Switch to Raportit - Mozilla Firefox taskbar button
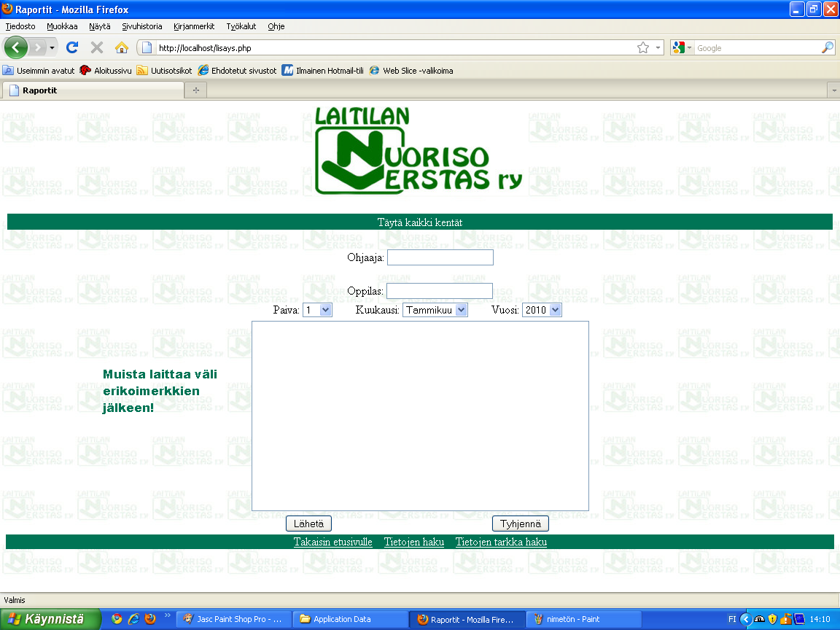Viewport: 840px width, 630px height. coord(467,619)
